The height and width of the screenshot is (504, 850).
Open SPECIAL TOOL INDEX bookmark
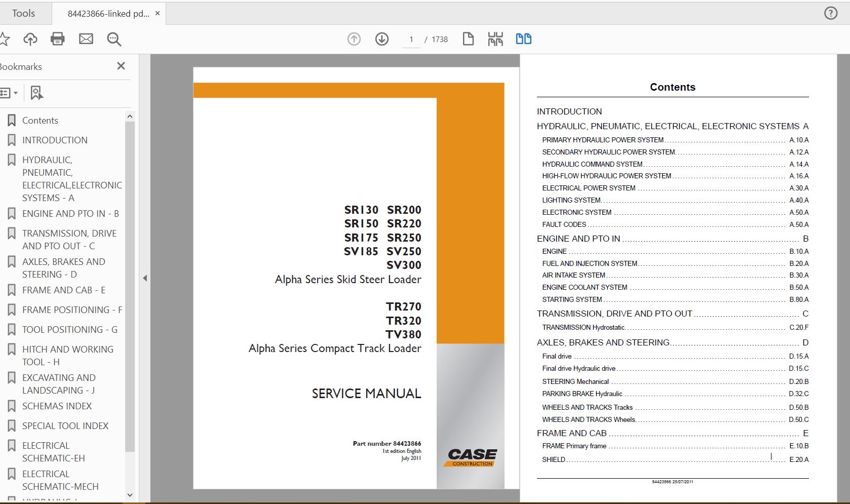tap(65, 426)
